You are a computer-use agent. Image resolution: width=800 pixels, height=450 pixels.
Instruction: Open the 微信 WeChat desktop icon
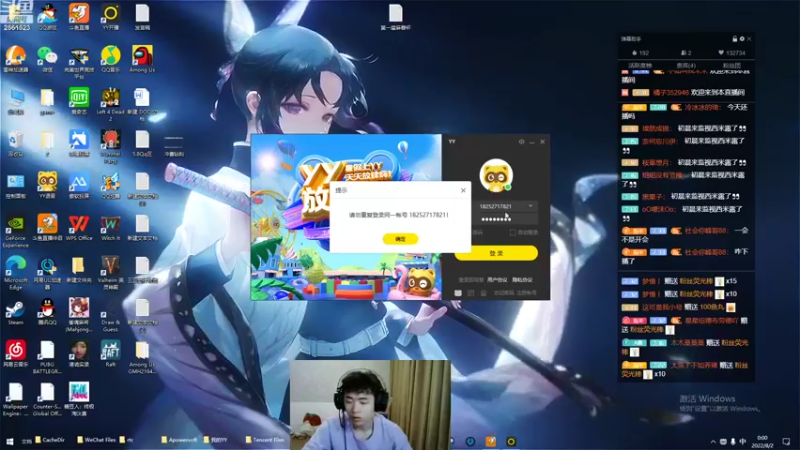click(47, 59)
